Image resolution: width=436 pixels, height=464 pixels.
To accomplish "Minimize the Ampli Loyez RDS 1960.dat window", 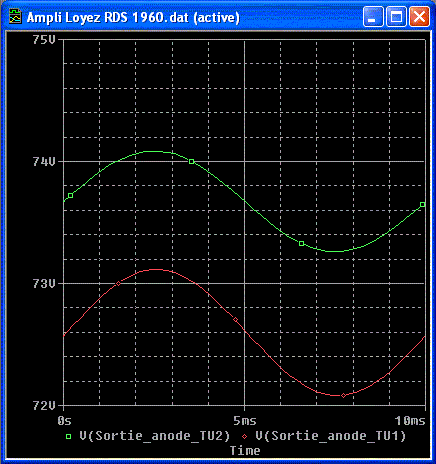I will tap(373, 17).
